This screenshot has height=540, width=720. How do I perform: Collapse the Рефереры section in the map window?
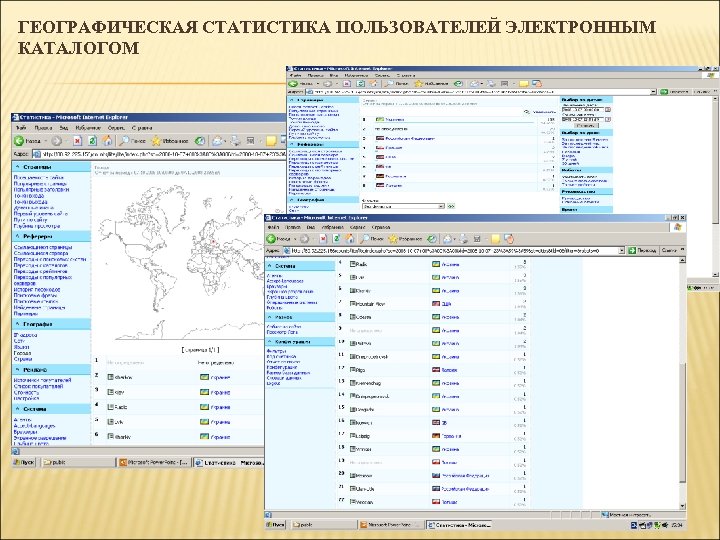pos(17,236)
